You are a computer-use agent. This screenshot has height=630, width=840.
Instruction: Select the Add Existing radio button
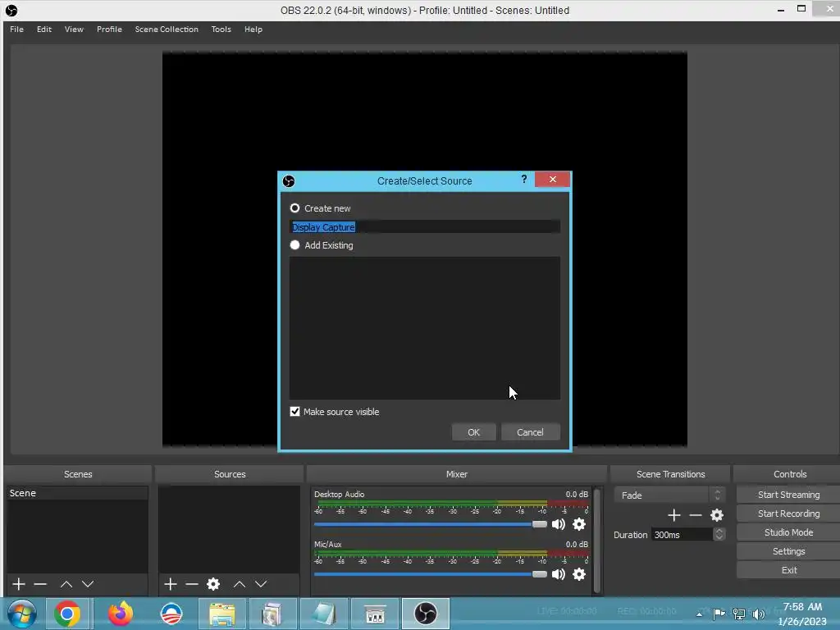294,244
